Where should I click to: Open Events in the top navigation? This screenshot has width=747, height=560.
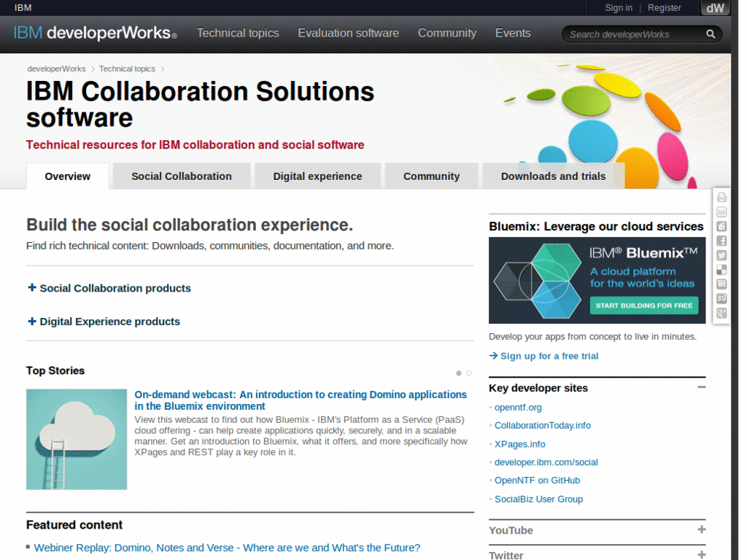click(513, 33)
